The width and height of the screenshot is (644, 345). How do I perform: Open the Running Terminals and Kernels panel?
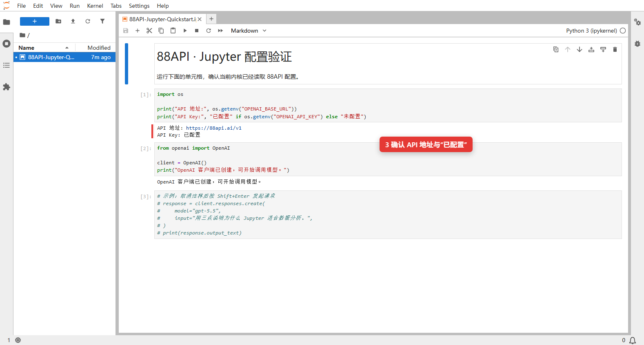tap(7, 44)
